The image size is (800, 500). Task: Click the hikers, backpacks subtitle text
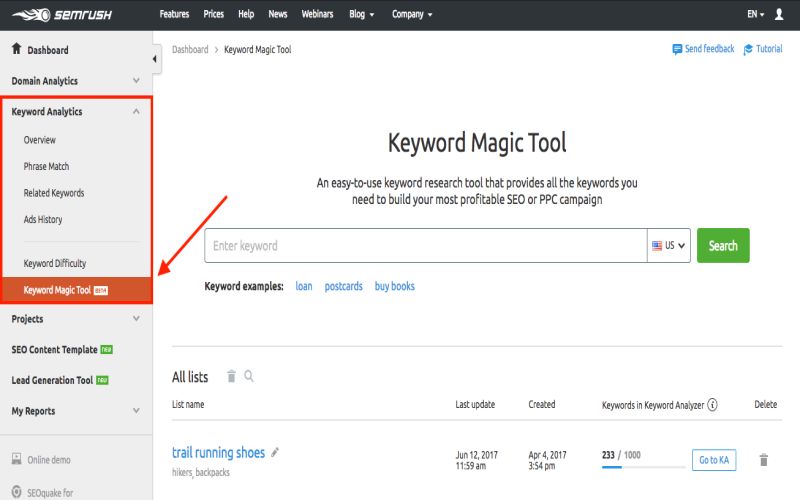201,472
